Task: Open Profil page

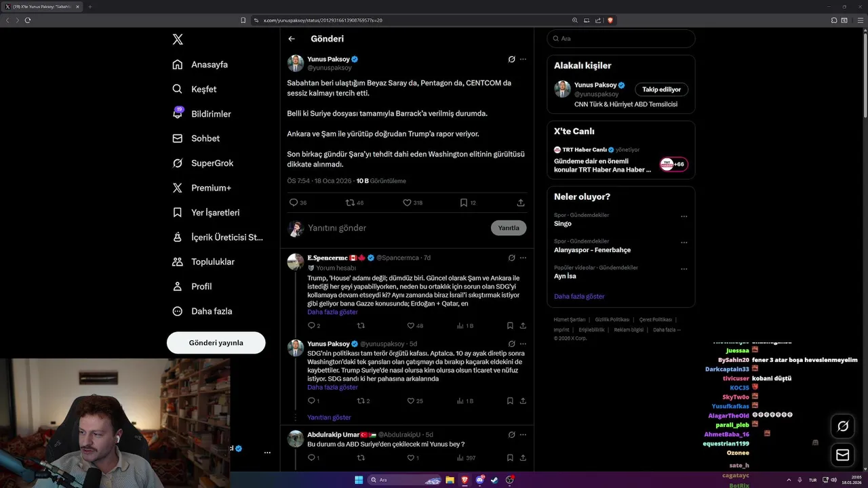Action: 192,286
